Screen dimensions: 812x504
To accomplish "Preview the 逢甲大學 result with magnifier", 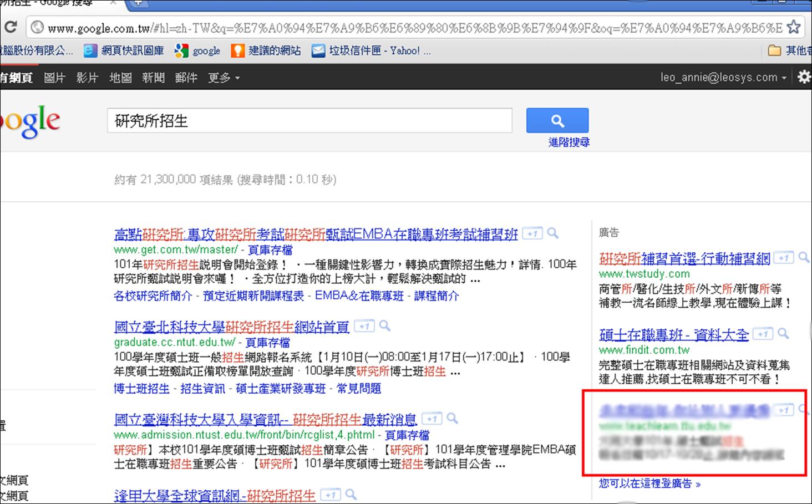I will (351, 494).
